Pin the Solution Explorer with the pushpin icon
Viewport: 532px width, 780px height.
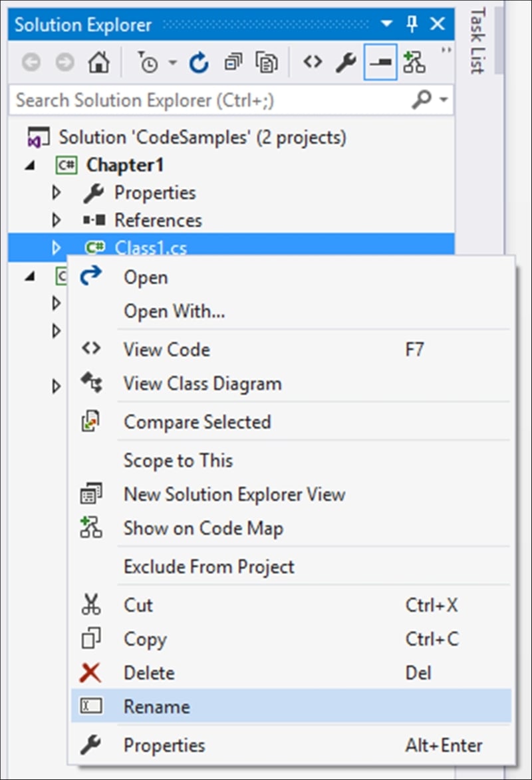pyautogui.click(x=412, y=25)
